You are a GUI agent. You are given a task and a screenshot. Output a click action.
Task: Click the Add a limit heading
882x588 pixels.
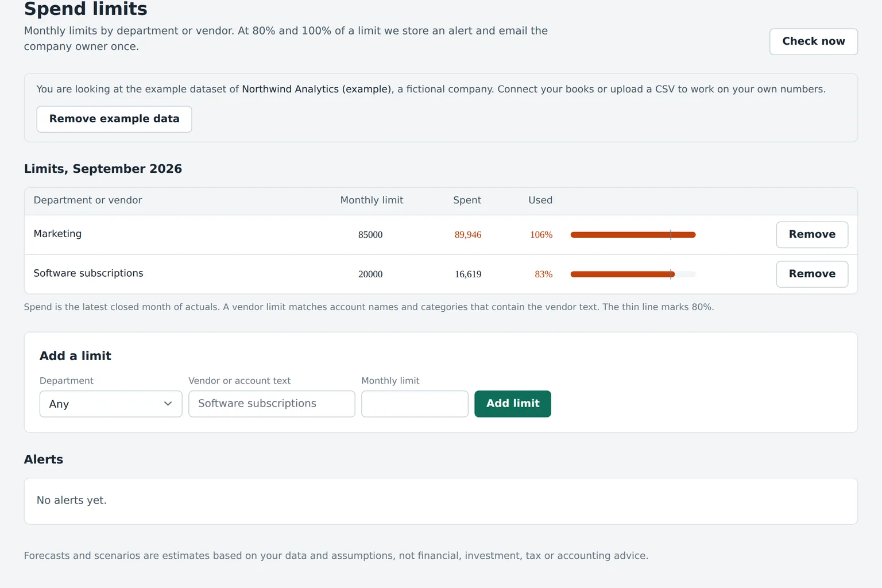(75, 356)
